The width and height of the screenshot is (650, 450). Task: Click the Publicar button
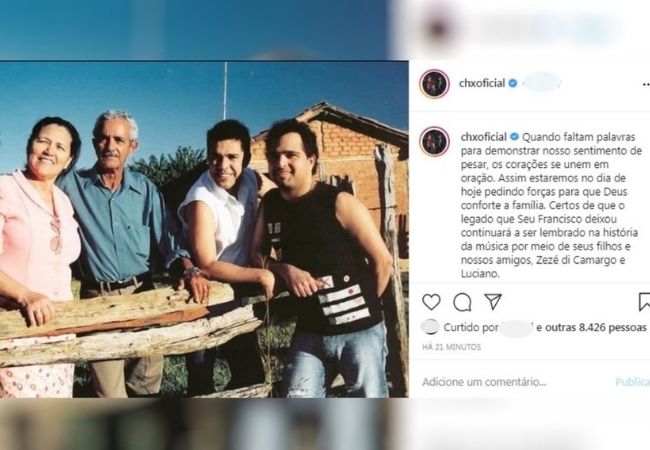(x=632, y=382)
